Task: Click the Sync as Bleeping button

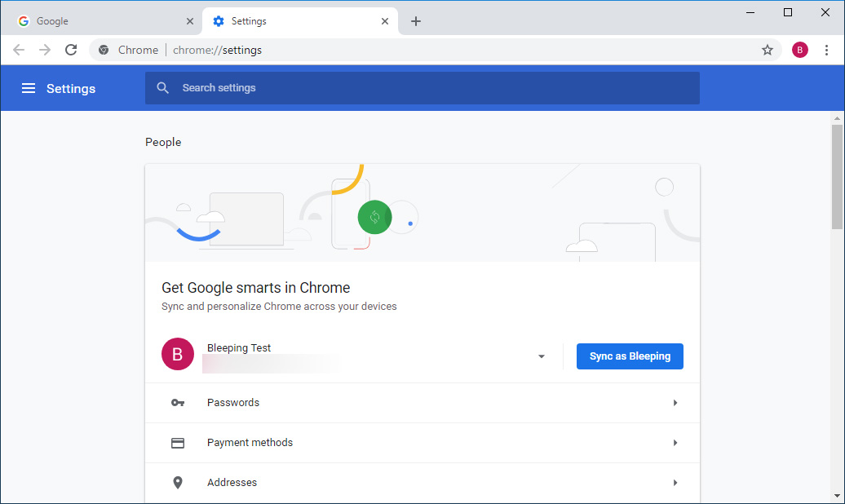Action: [630, 356]
